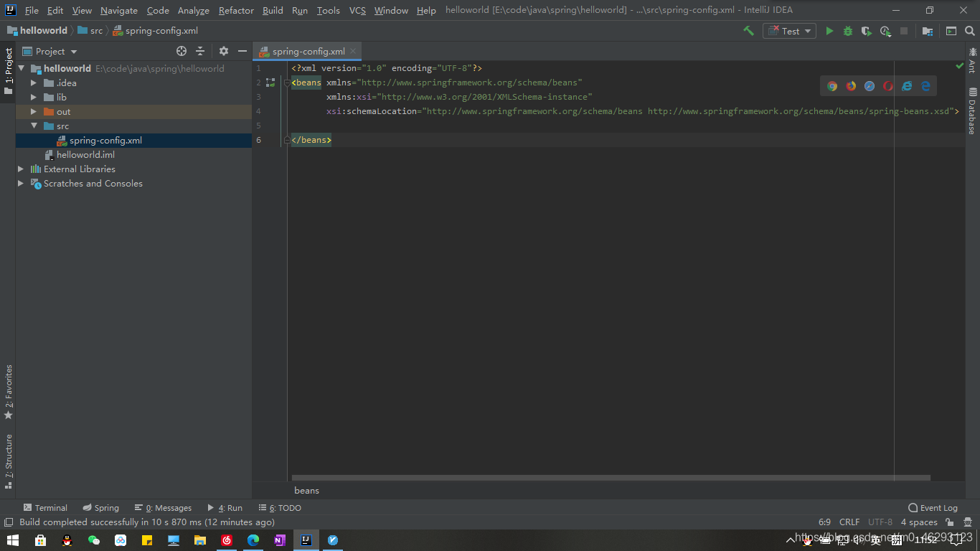Click the locate/scroll-from-source target icon

pos(182,51)
